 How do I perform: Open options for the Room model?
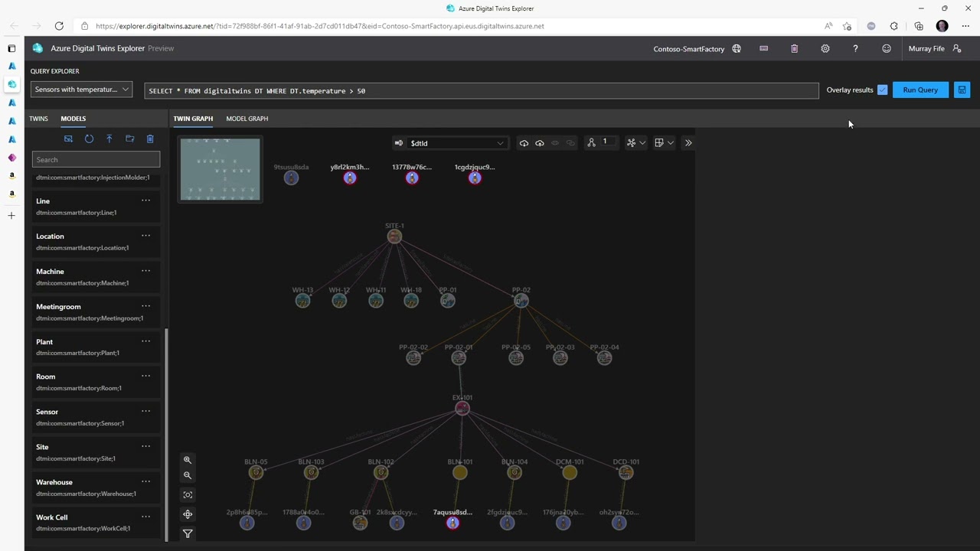[145, 377]
